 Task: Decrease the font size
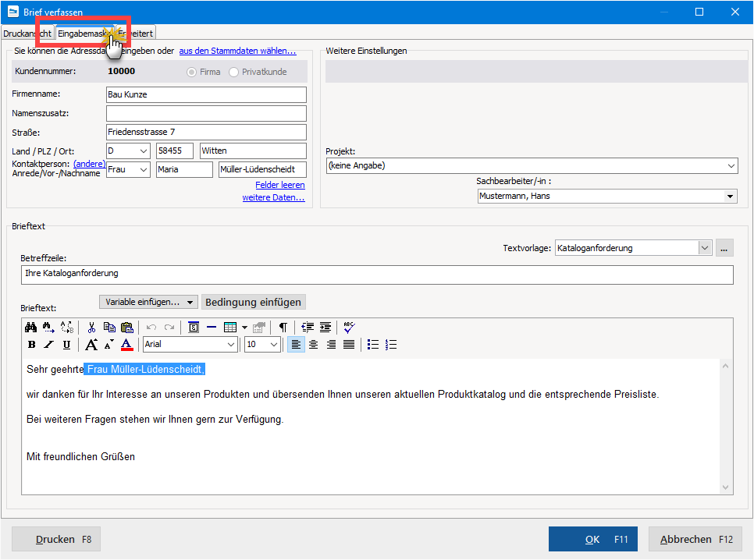[x=109, y=345]
